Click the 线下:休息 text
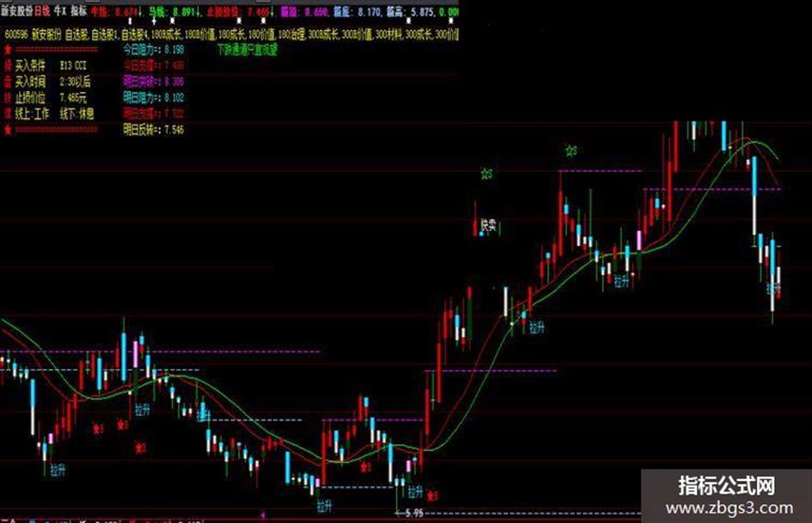The height and width of the screenshot is (523, 812). point(76,113)
